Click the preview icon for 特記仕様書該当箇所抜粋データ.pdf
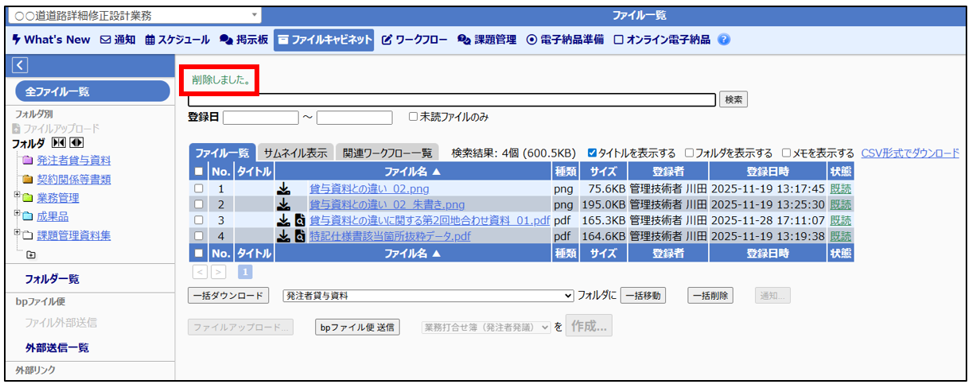 click(x=300, y=236)
